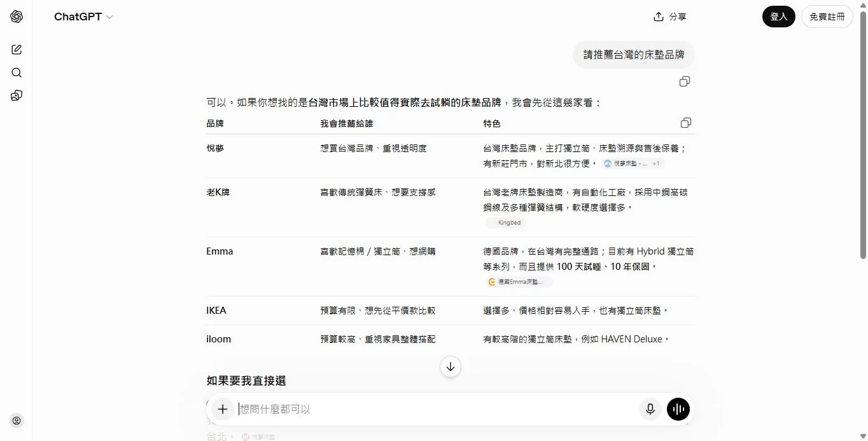Screen dimensions: 868x441
Task: Click the ChatGPT logo icon in sidebar
Action: (x=17, y=17)
